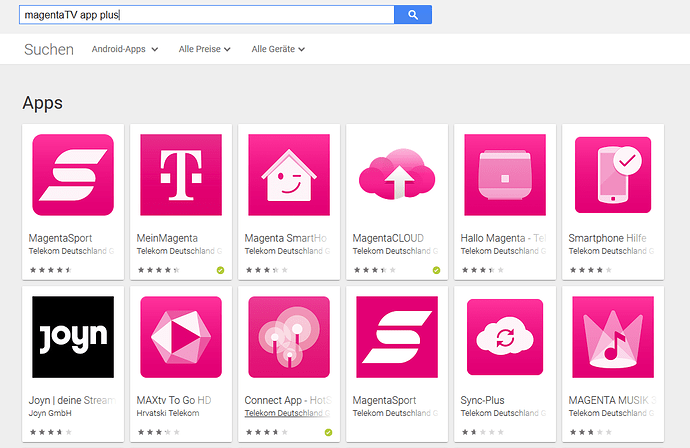Click Telekom Deutschland developer under Sync-Plus
690x448 pixels.
point(503,413)
